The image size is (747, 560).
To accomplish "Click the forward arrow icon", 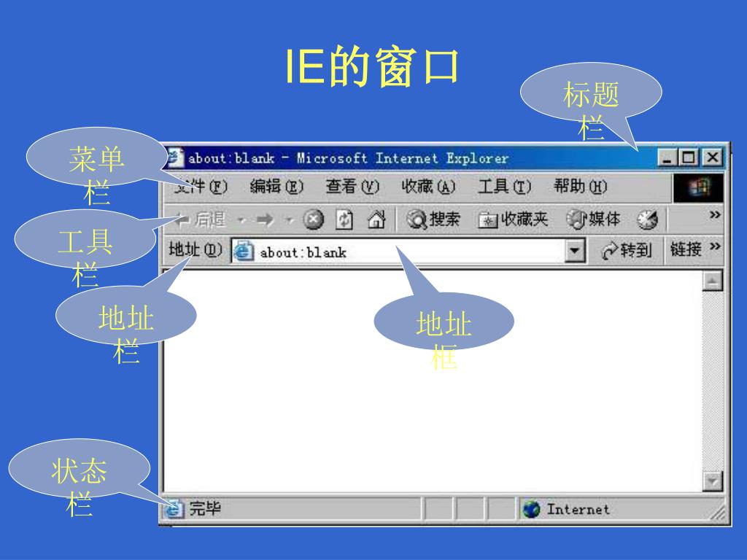I will 265,220.
